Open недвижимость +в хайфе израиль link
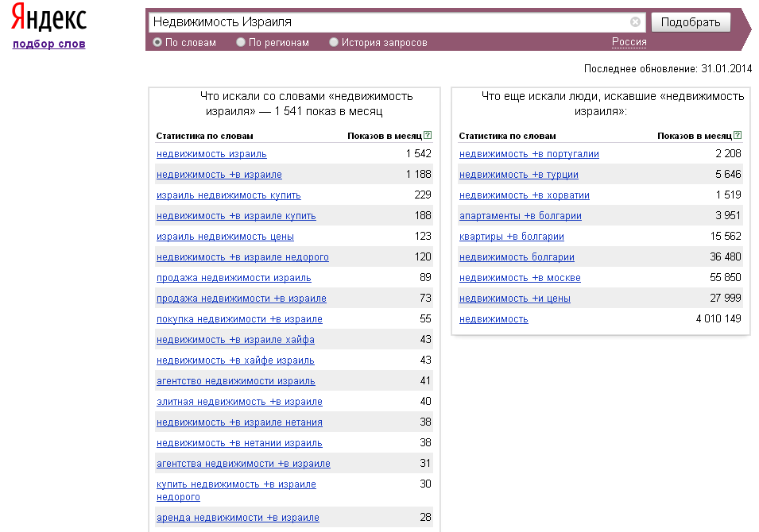759x532 pixels. pyautogui.click(x=235, y=360)
